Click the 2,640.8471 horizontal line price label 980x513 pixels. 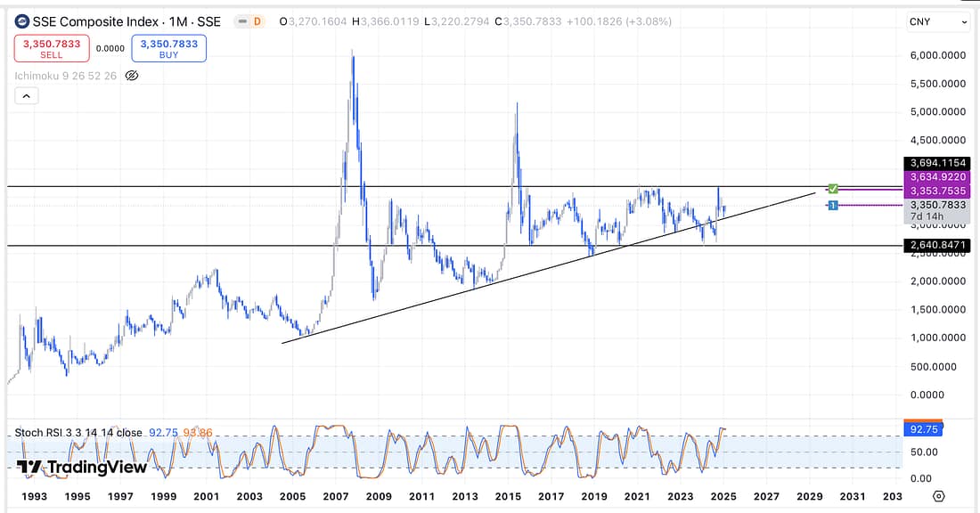click(x=935, y=246)
